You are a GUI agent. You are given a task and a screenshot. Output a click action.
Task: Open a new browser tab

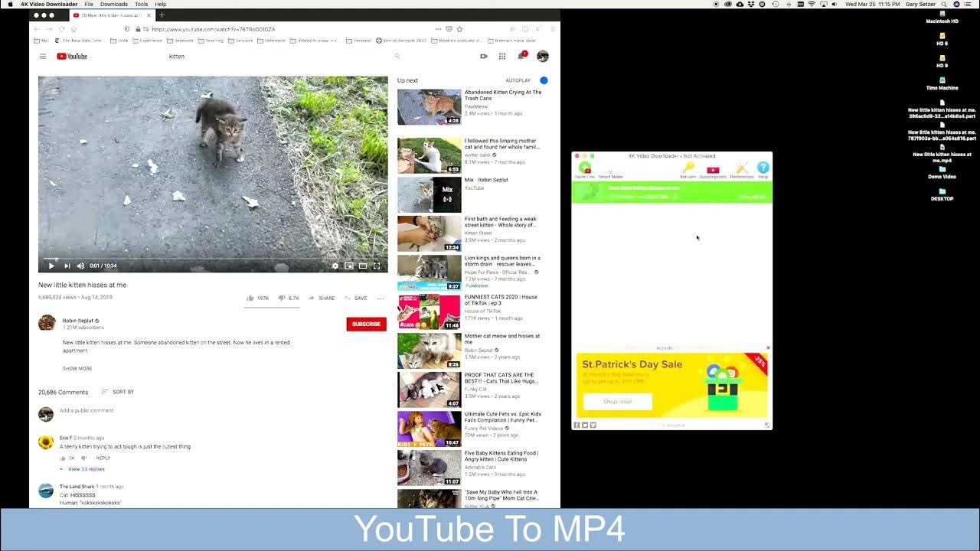tap(162, 15)
